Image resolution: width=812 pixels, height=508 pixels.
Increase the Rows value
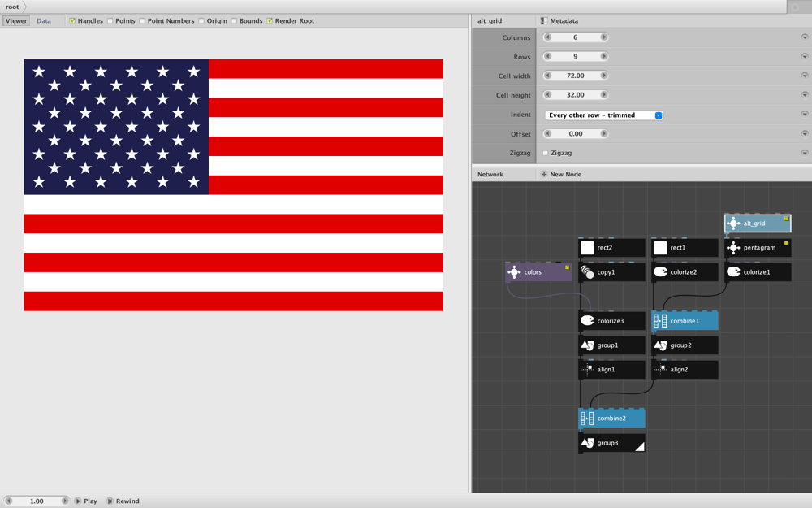tap(603, 57)
